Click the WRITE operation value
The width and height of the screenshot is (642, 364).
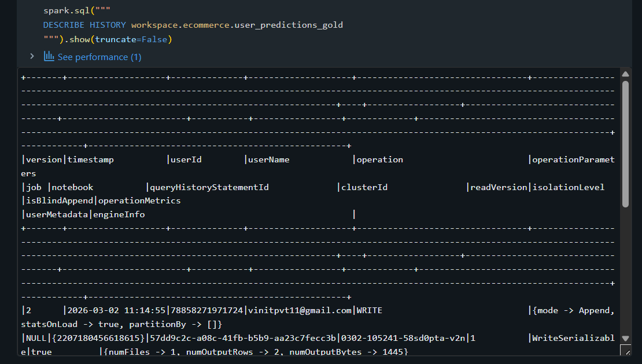click(x=370, y=310)
